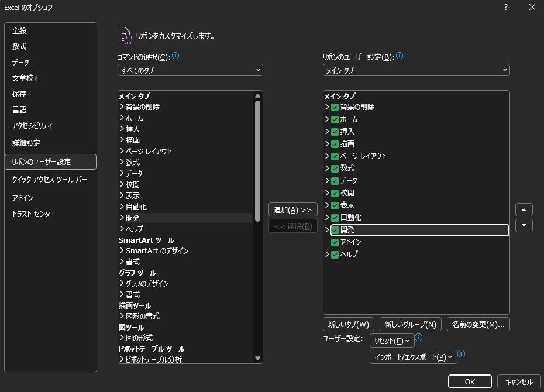The image size is (544, 392).
Task: Toggle the 表示 checkbox in right list
Action: tap(335, 205)
